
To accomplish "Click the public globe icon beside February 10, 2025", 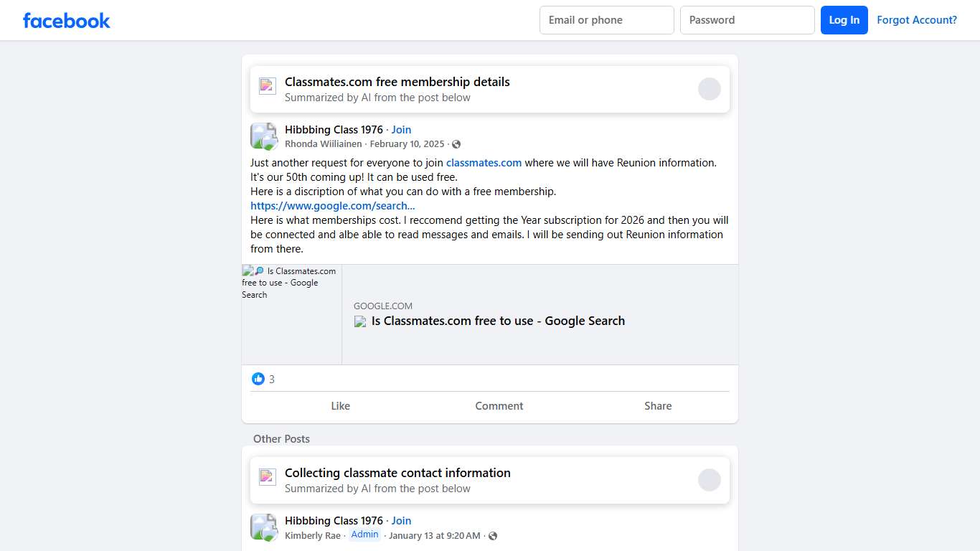I will click(456, 144).
